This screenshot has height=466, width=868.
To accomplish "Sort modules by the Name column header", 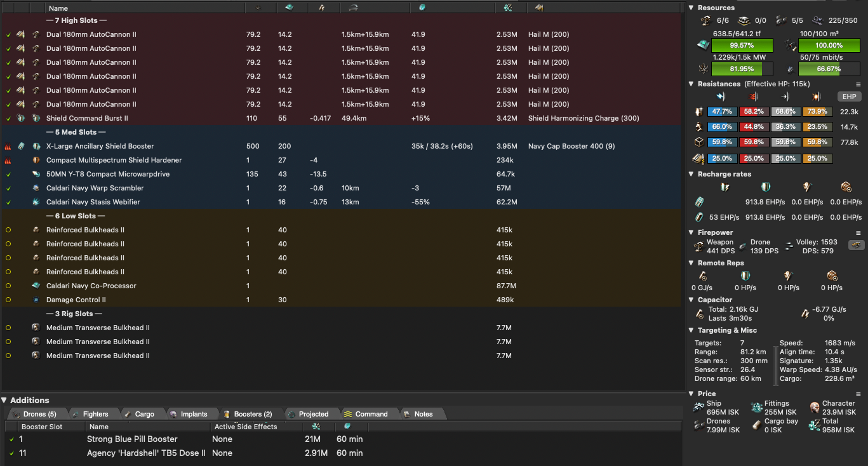I will (x=58, y=8).
